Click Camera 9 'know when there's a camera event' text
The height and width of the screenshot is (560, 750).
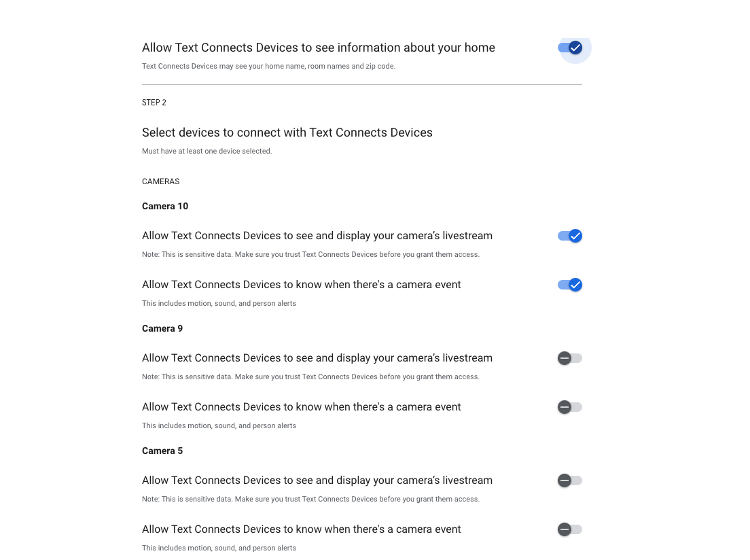(x=301, y=407)
